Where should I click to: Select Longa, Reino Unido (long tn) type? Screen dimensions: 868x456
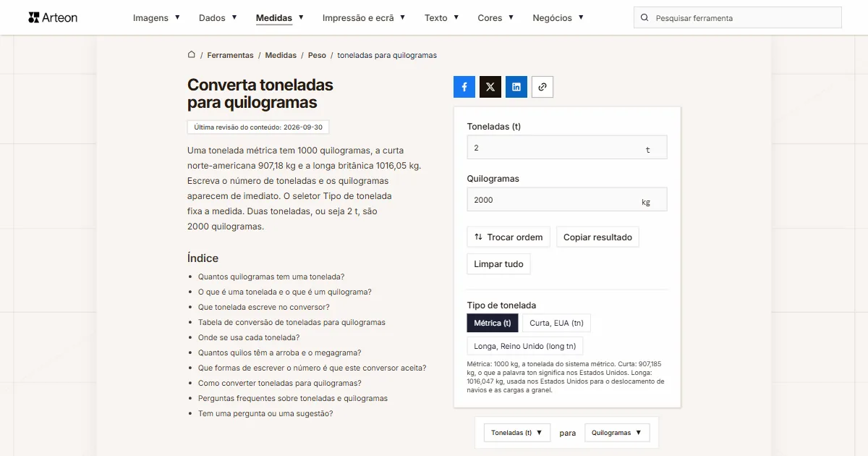(x=525, y=346)
